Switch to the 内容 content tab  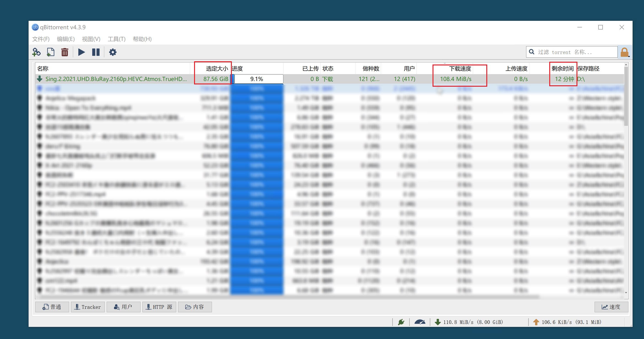[195, 307]
